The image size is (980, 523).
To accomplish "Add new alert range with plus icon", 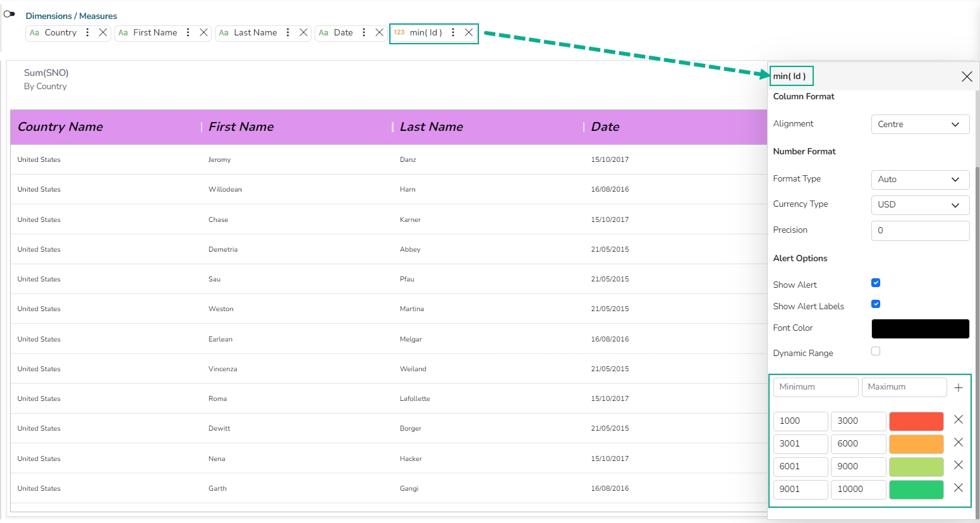I will pos(959,388).
